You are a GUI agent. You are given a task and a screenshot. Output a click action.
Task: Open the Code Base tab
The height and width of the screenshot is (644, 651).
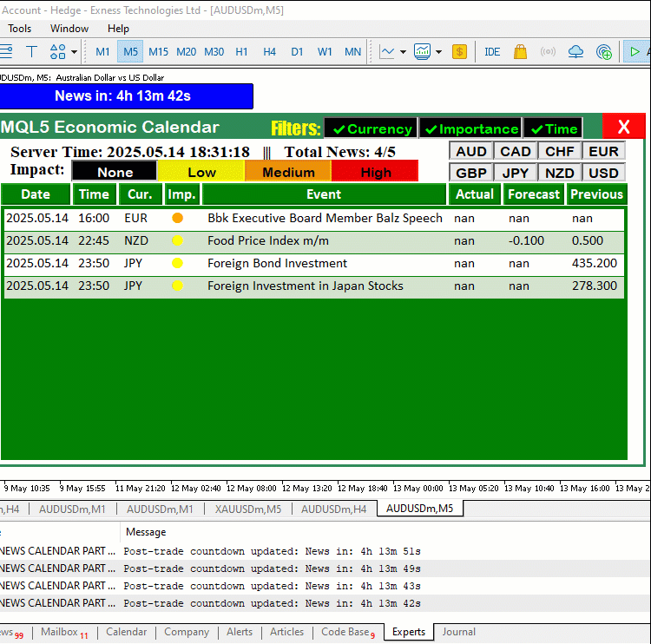coord(348,633)
